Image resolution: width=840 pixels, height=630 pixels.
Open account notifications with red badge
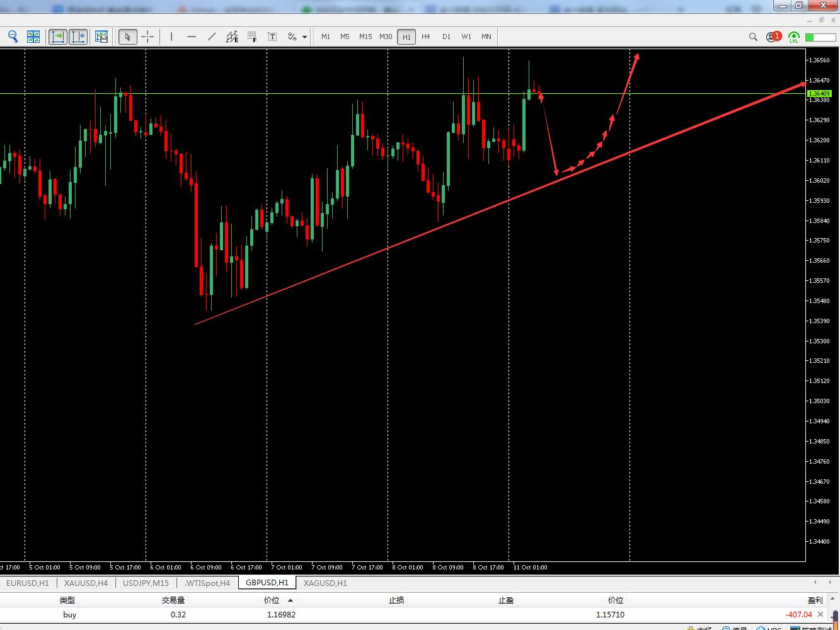tap(773, 37)
